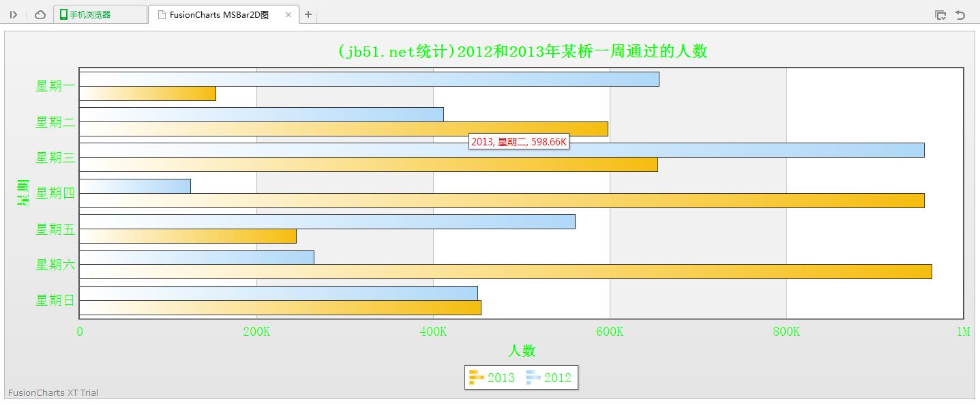Click the sidebar expand arrow icon
The width and height of the screenshot is (980, 406).
click(x=14, y=14)
